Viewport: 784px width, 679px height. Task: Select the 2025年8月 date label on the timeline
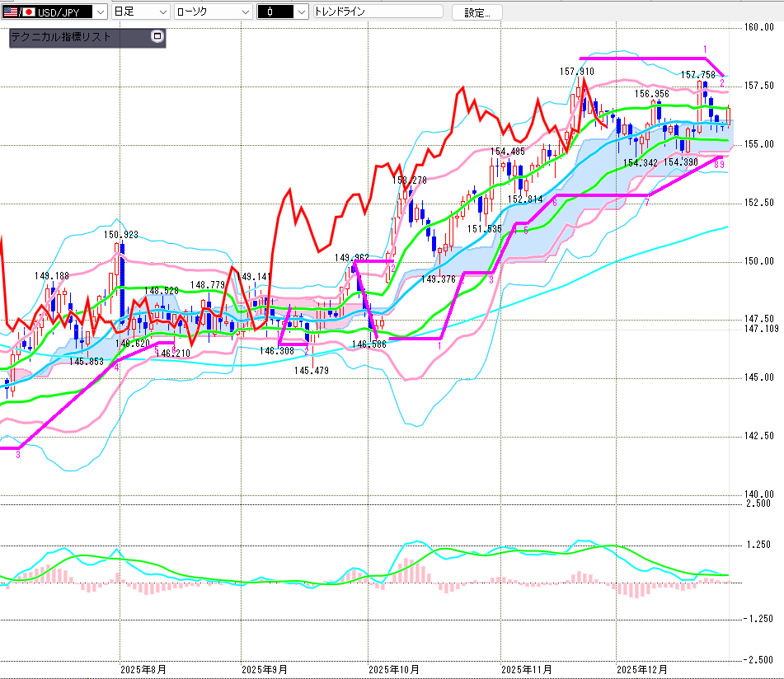tap(143, 670)
